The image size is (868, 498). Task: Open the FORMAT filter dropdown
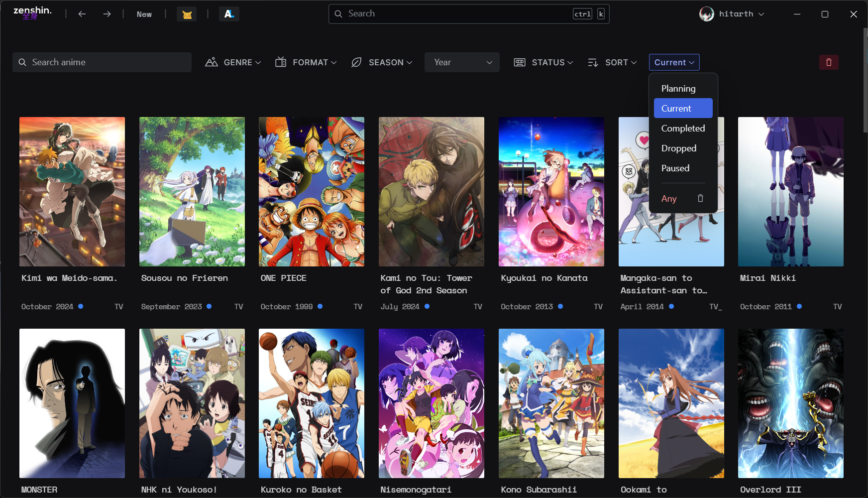[x=306, y=62]
